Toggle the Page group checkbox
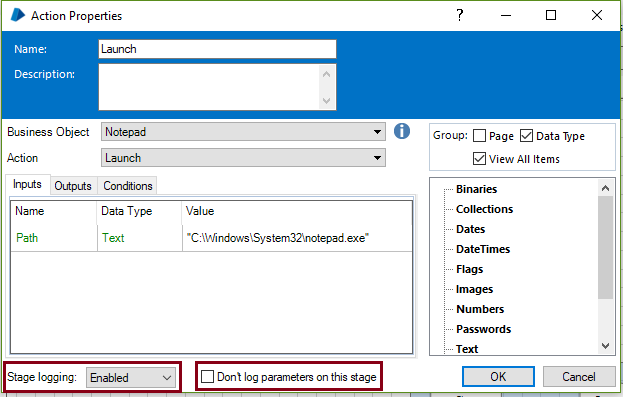Screen dimensions: 623x397 coord(479,136)
